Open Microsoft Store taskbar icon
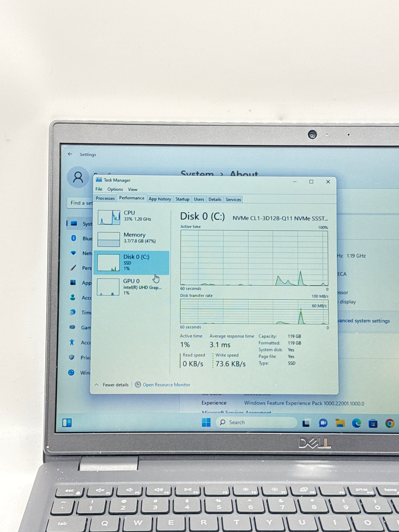Image resolution: width=399 pixels, height=532 pixels. tap(373, 423)
